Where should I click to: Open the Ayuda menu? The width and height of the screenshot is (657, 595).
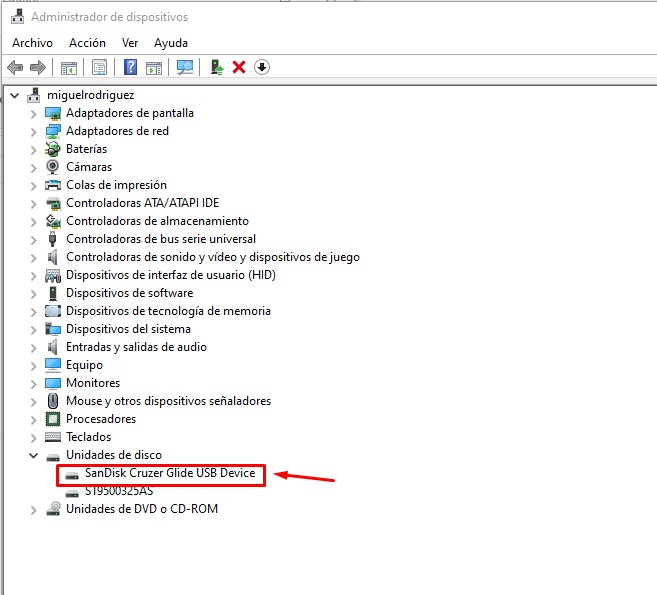(171, 43)
